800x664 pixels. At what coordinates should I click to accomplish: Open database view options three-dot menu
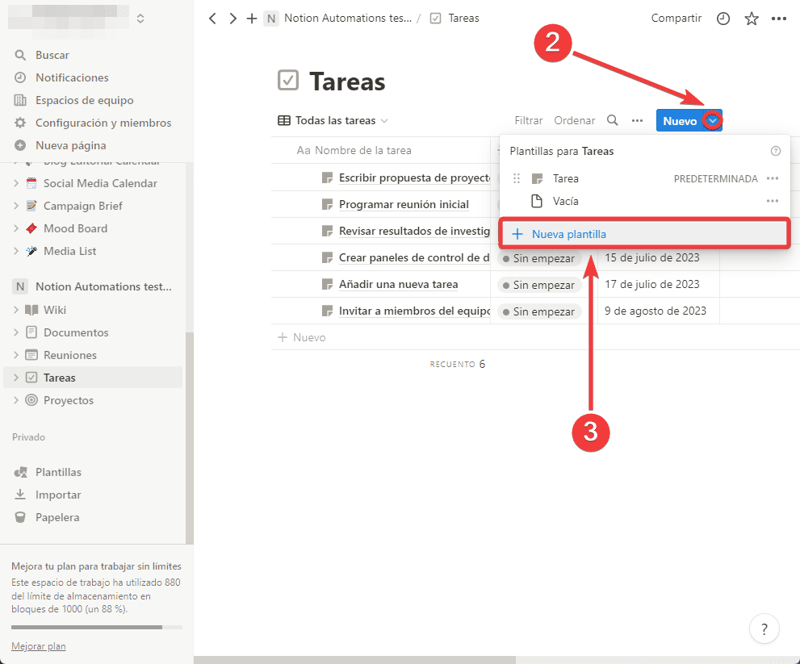[637, 121]
